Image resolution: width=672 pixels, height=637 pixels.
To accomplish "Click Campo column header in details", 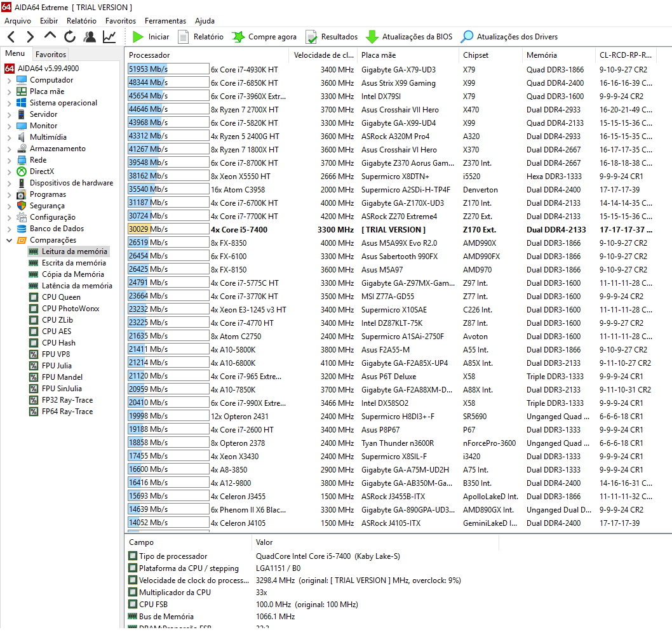I will pos(188,542).
